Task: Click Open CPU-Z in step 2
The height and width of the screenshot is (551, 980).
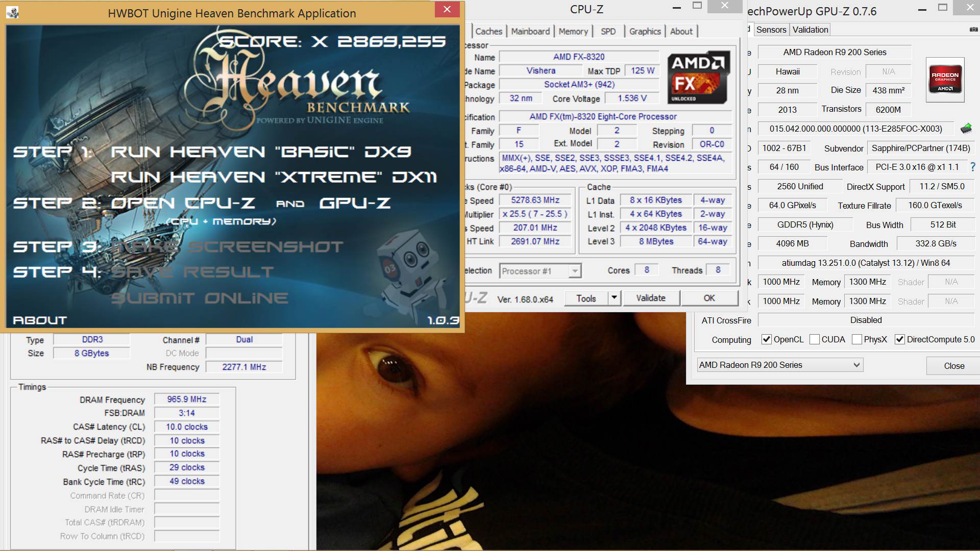Action: pos(183,203)
